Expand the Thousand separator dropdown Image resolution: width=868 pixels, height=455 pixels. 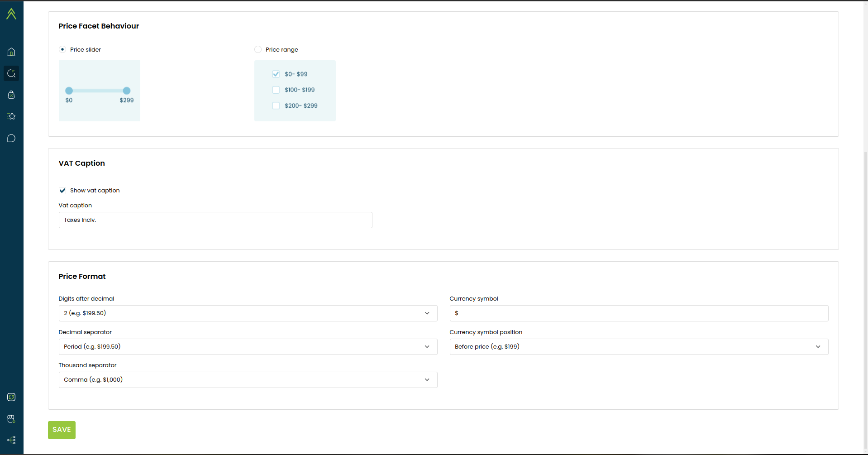[x=248, y=380]
